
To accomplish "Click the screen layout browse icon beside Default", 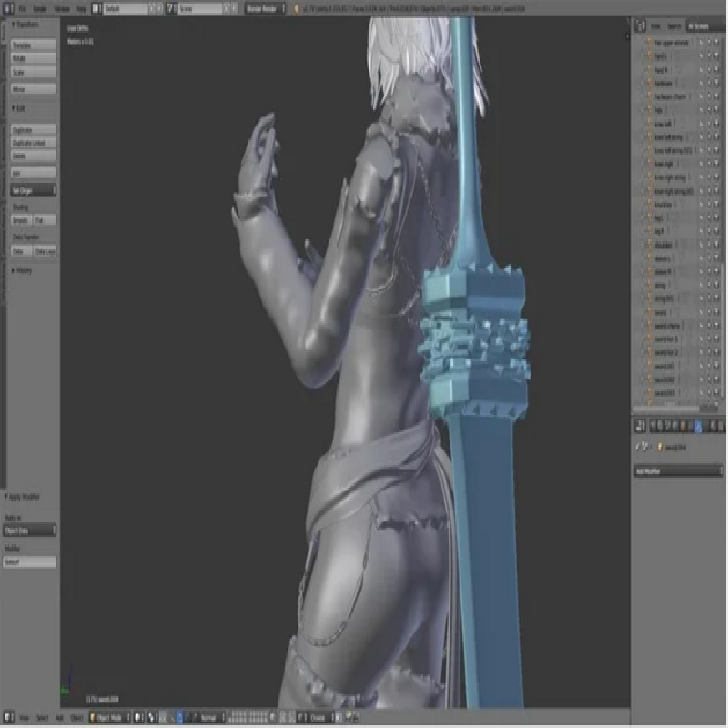I will click(x=96, y=8).
